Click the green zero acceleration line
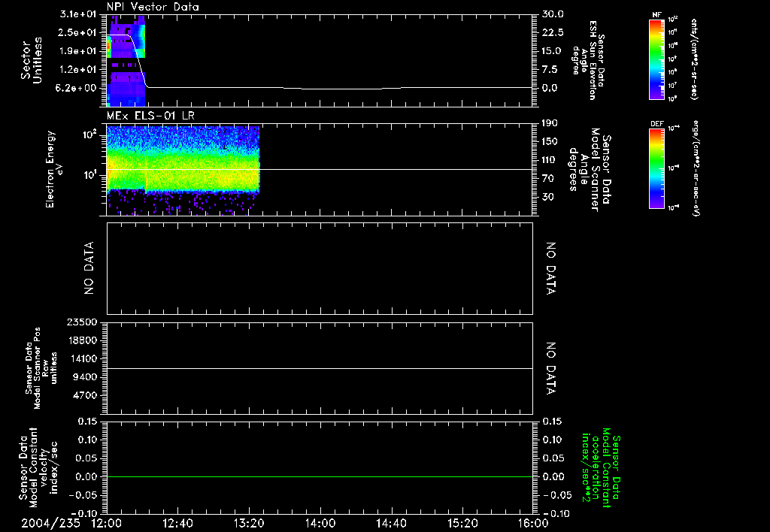The height and width of the screenshot is (532, 770). click(320, 476)
